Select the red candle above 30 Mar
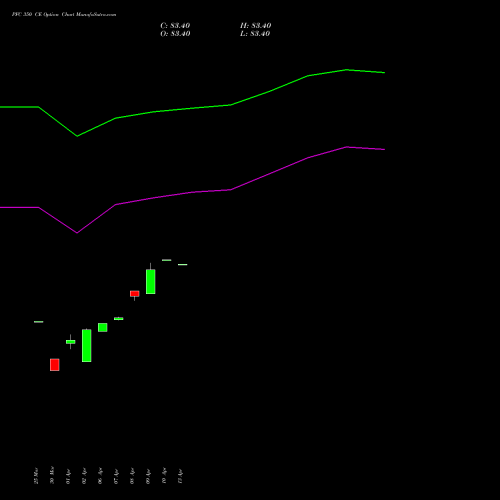 (55, 365)
